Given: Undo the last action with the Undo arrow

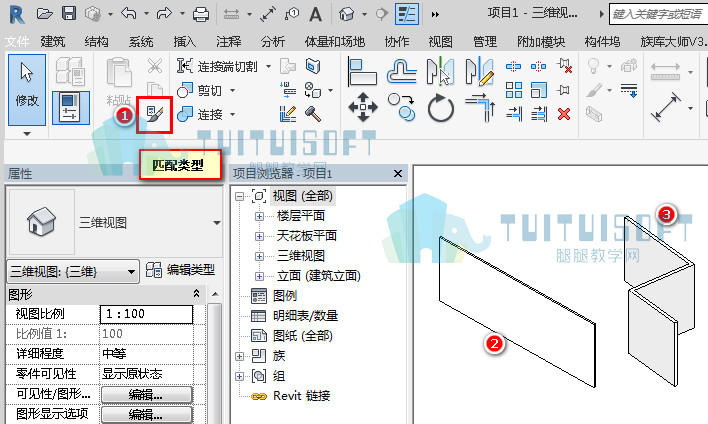Looking at the screenshot, I should point(129,14).
